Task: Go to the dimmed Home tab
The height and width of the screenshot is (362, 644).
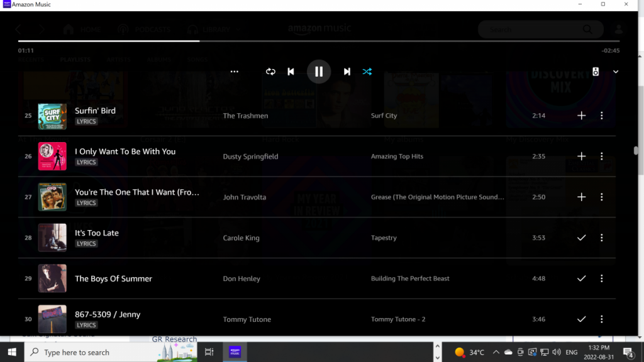Action: (x=82, y=30)
